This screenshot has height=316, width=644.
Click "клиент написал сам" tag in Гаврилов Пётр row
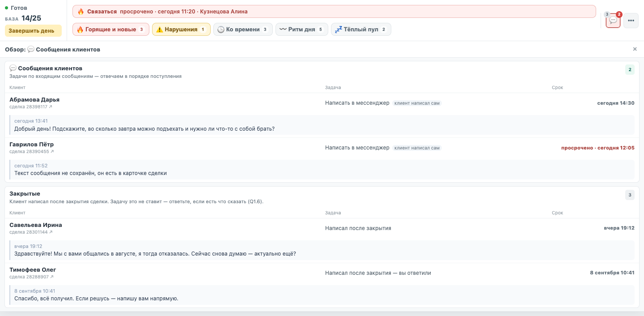pyautogui.click(x=417, y=148)
